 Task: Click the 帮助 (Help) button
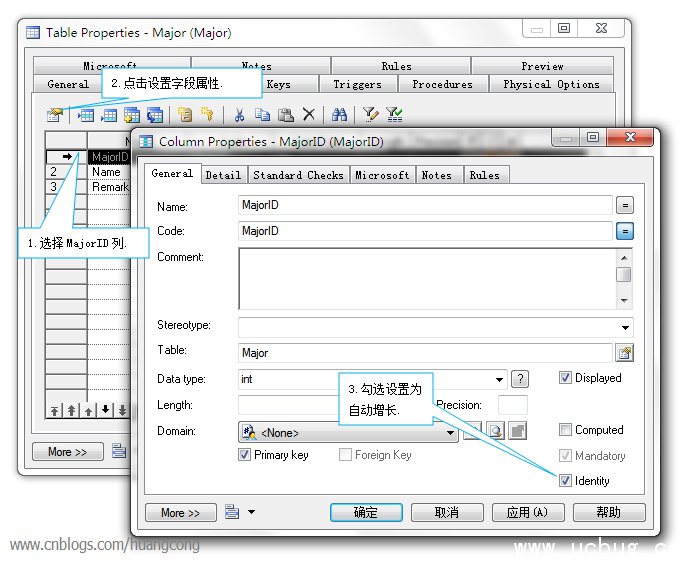(x=609, y=512)
